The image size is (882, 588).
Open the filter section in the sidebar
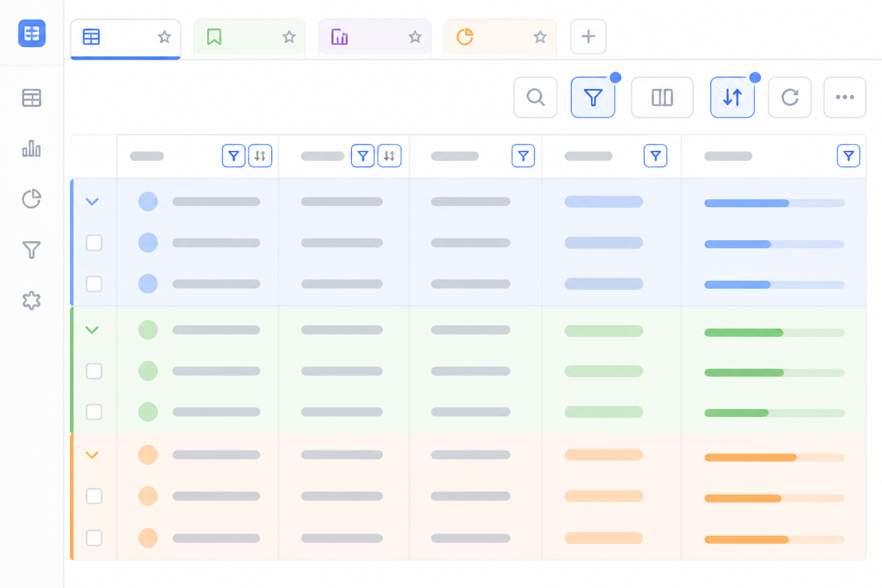tap(32, 249)
